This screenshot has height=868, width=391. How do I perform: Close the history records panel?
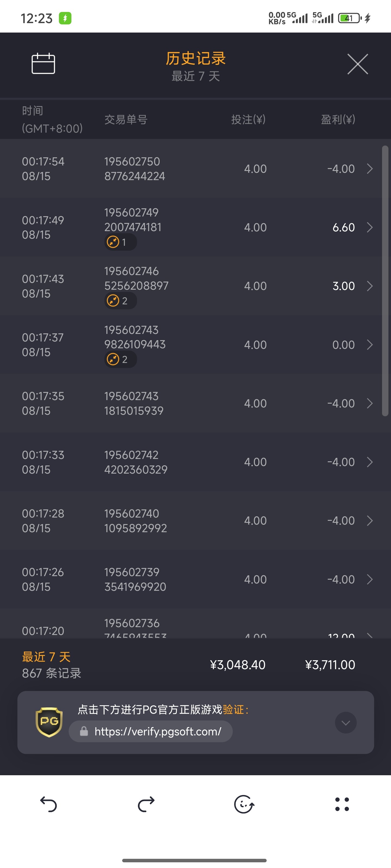(x=358, y=64)
